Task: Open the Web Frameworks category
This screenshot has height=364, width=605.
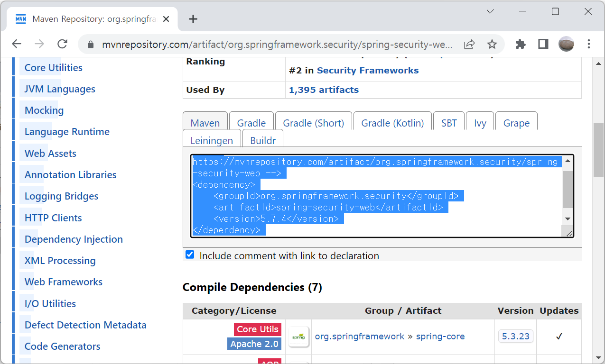Action: 64,282
